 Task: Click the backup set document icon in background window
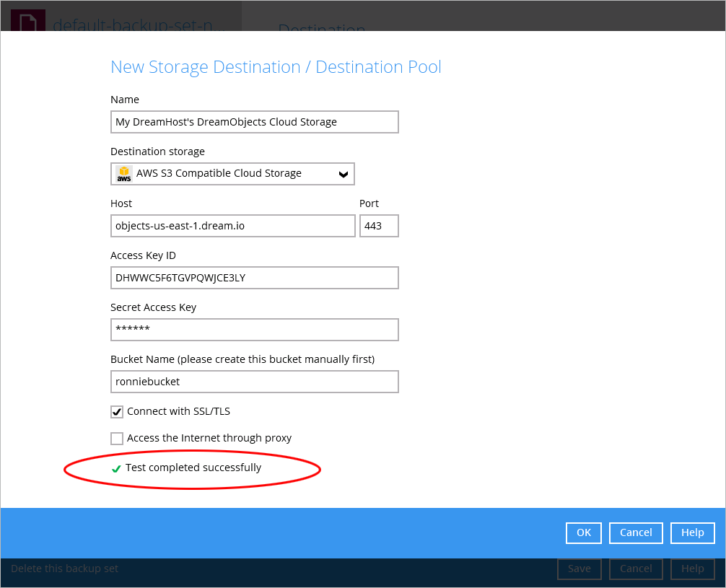coord(27,20)
